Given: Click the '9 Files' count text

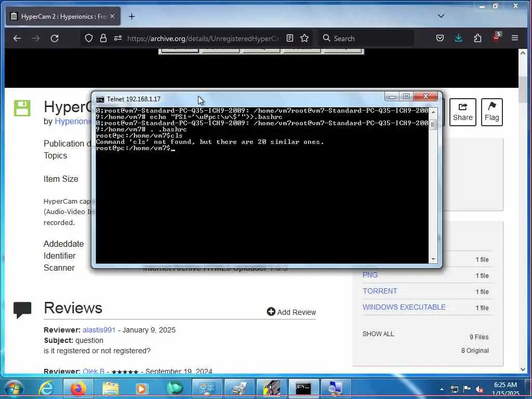Looking at the screenshot, I should pyautogui.click(x=478, y=337).
